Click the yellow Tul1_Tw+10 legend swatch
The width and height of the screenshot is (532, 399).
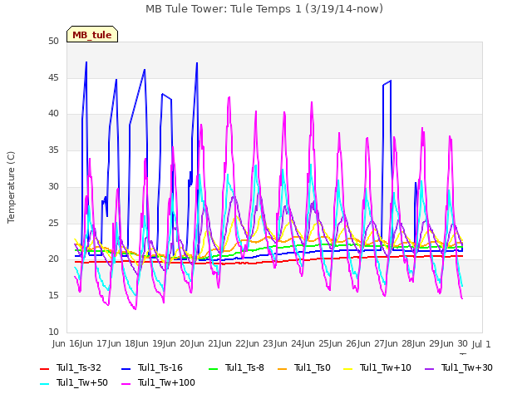pos(348,368)
